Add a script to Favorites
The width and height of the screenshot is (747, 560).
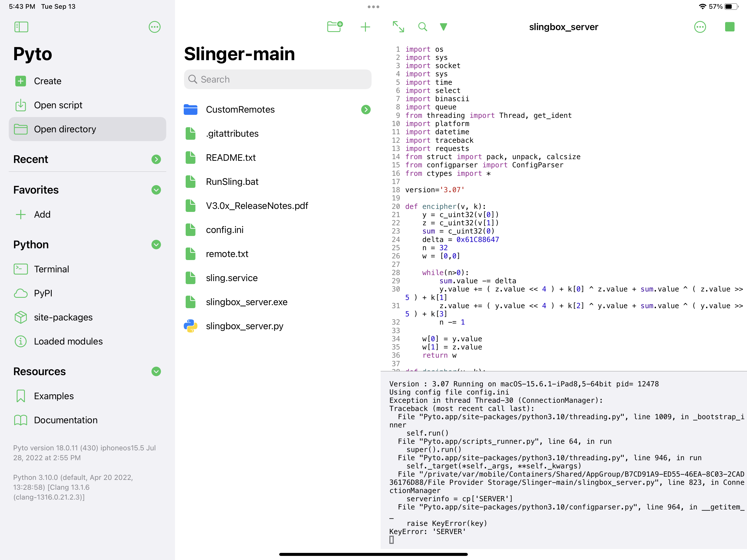(x=42, y=214)
